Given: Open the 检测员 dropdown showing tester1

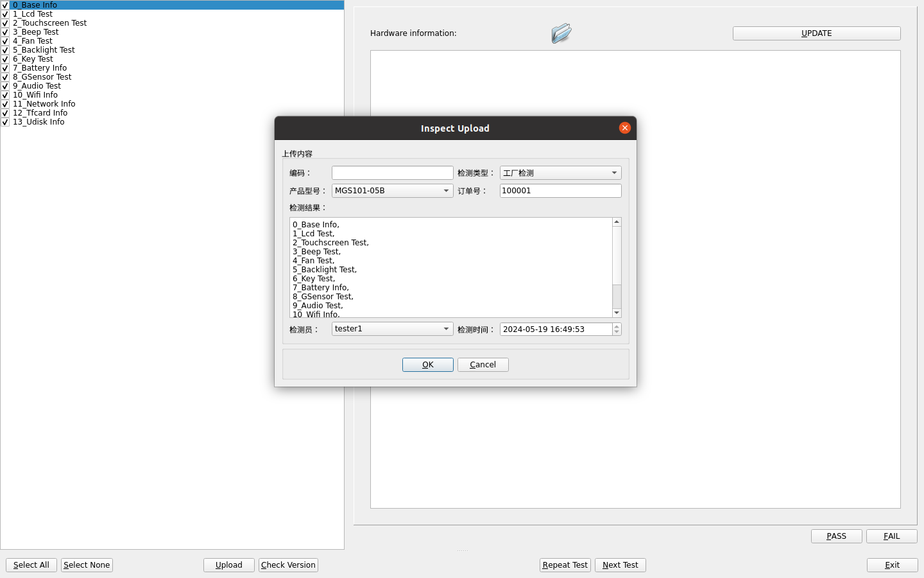Looking at the screenshot, I should pos(393,329).
